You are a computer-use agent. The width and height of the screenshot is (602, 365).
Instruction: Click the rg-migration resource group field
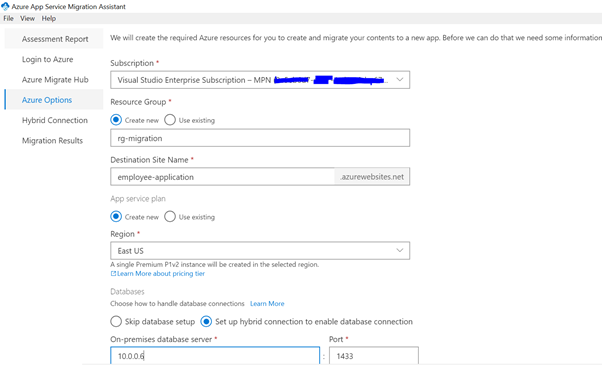click(260, 138)
